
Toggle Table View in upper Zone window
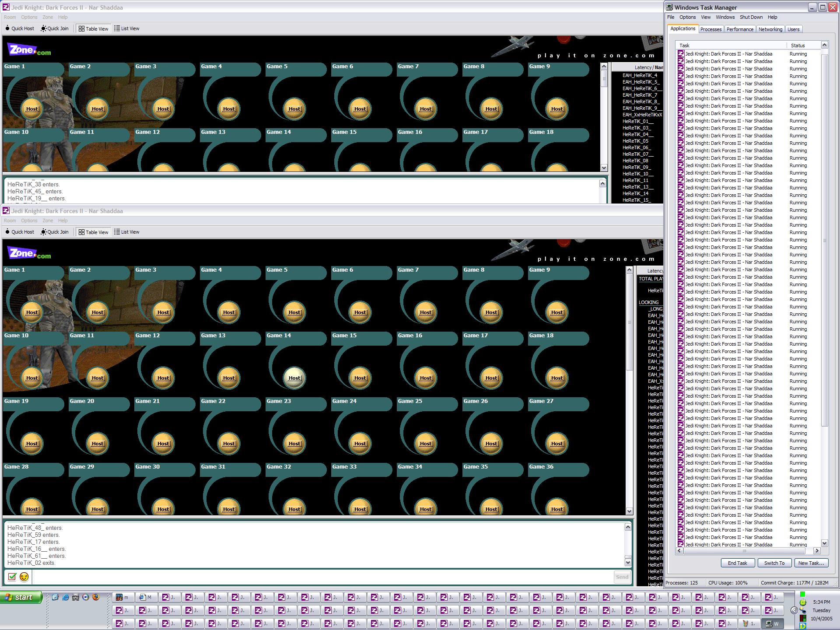coord(93,28)
